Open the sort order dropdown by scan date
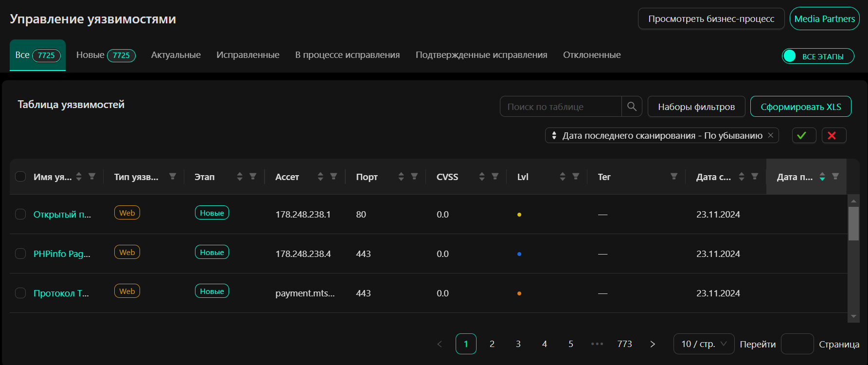The width and height of the screenshot is (868, 365). (661, 136)
